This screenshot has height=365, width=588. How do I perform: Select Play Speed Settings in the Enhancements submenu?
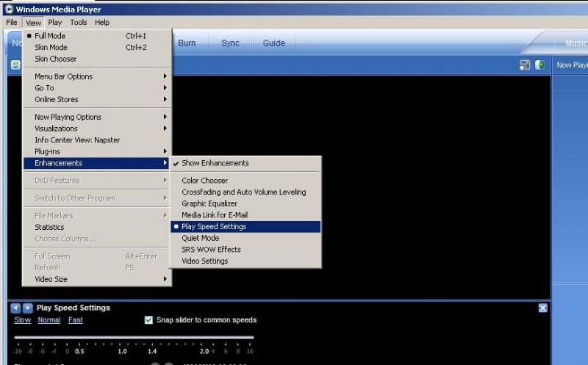click(245, 227)
